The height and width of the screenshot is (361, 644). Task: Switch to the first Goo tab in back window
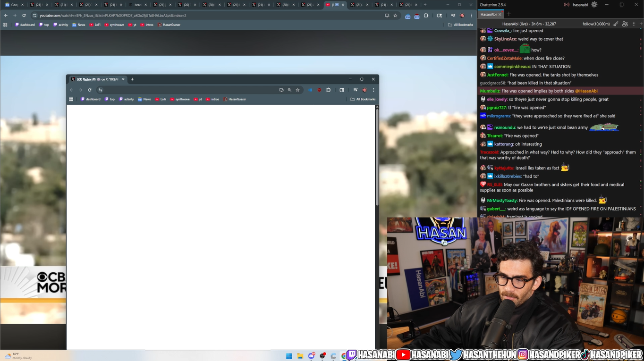(15, 5)
